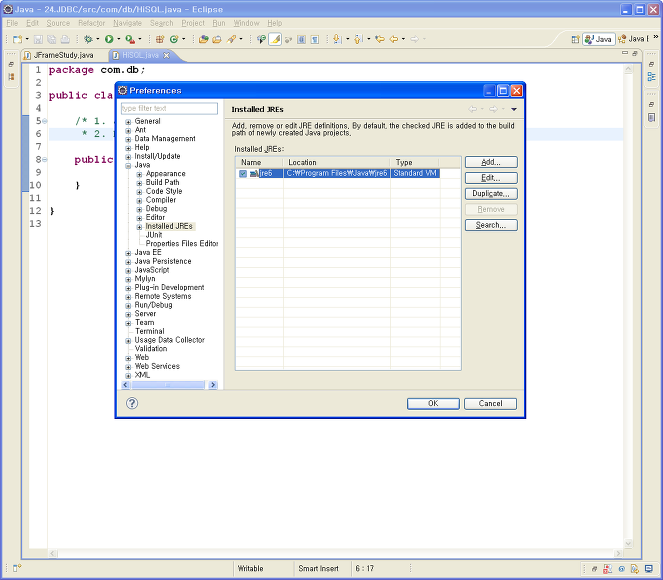This screenshot has width=663, height=580.
Task: Click Cancel in Preferences dialog
Action: pyautogui.click(x=490, y=403)
